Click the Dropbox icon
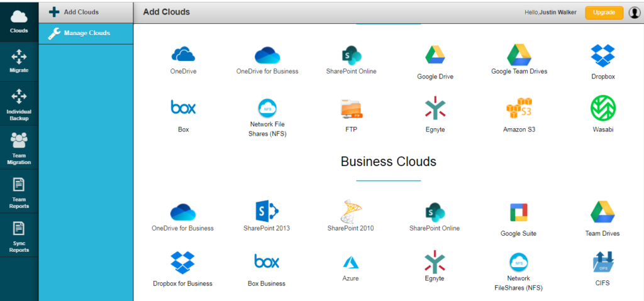The image size is (644, 301). click(603, 56)
